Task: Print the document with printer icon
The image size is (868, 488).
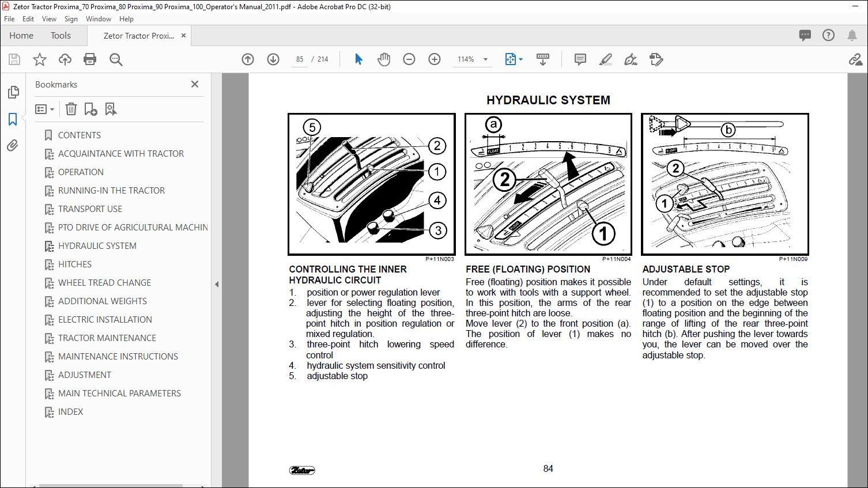Action: click(x=90, y=59)
